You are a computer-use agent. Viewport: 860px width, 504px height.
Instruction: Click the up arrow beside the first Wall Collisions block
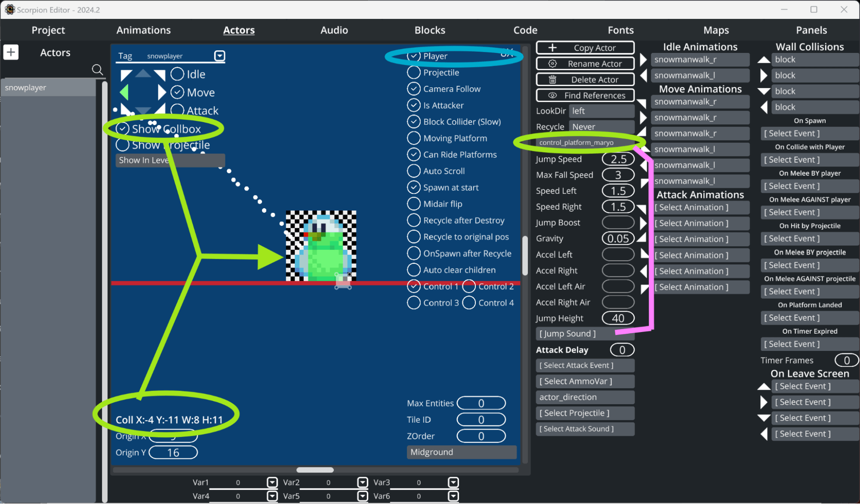click(x=764, y=60)
